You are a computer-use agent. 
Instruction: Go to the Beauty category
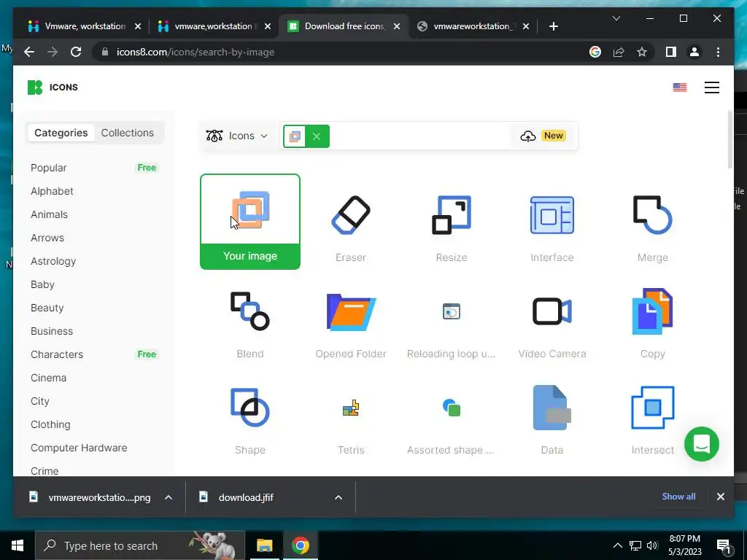pyautogui.click(x=47, y=308)
